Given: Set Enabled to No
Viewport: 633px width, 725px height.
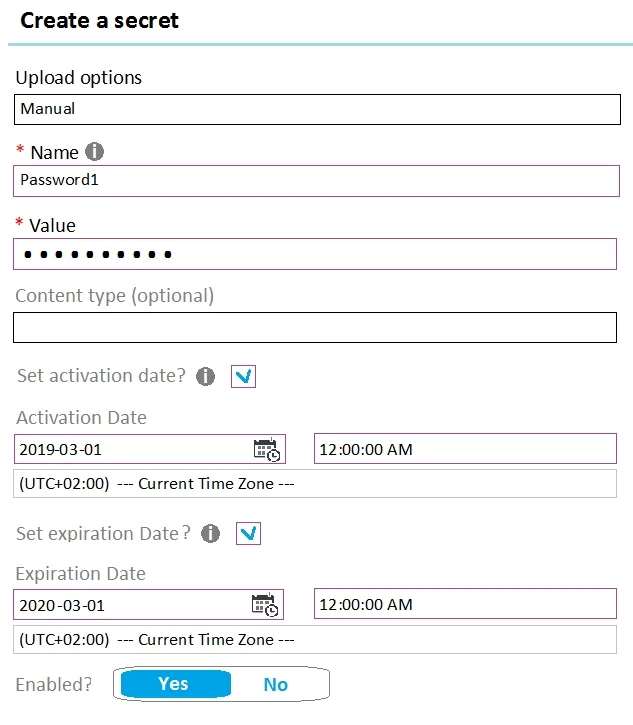Looking at the screenshot, I should coord(276,684).
